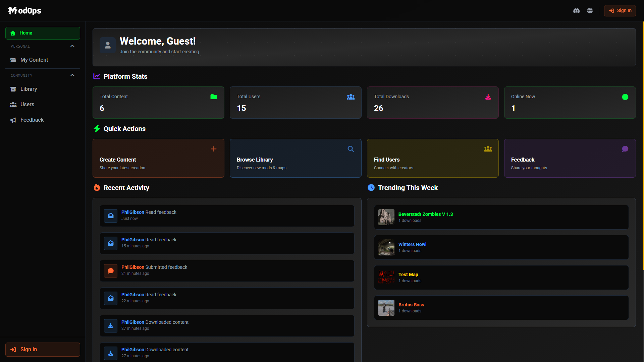Open My Content from the sidebar

[x=34, y=60]
